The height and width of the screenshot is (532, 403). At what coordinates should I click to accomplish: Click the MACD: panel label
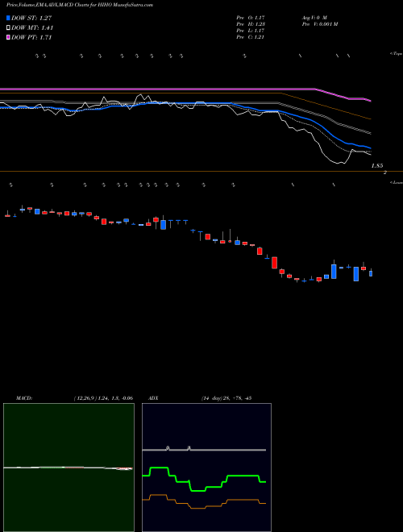point(23,398)
